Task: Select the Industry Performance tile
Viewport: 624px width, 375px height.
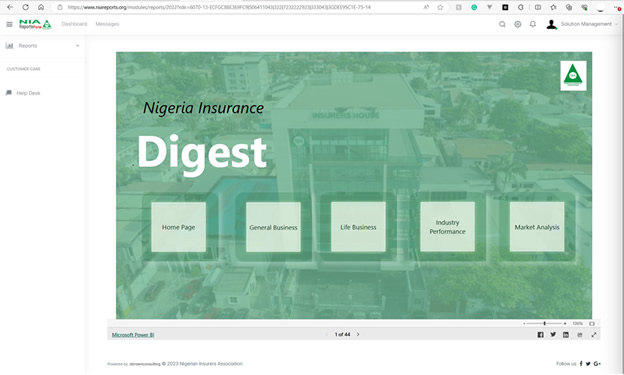Action: coord(447,227)
